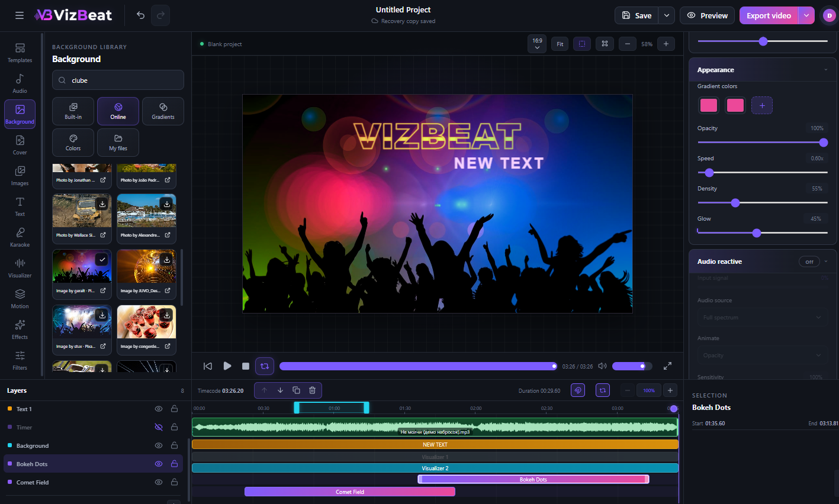
Task: Reset timeline zoom showing 100%
Action: click(649, 390)
